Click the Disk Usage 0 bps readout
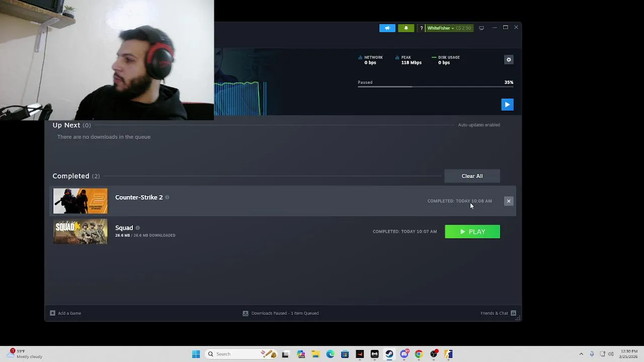This screenshot has width=644, height=362. click(x=446, y=60)
